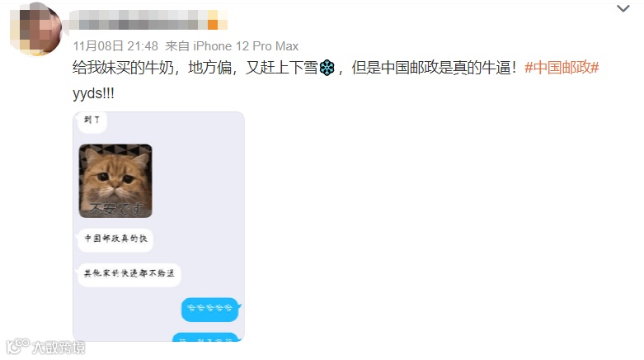Click the post sentence about 中国邮政是真的牛逼
The height and width of the screenshot is (360, 644).
[434, 68]
